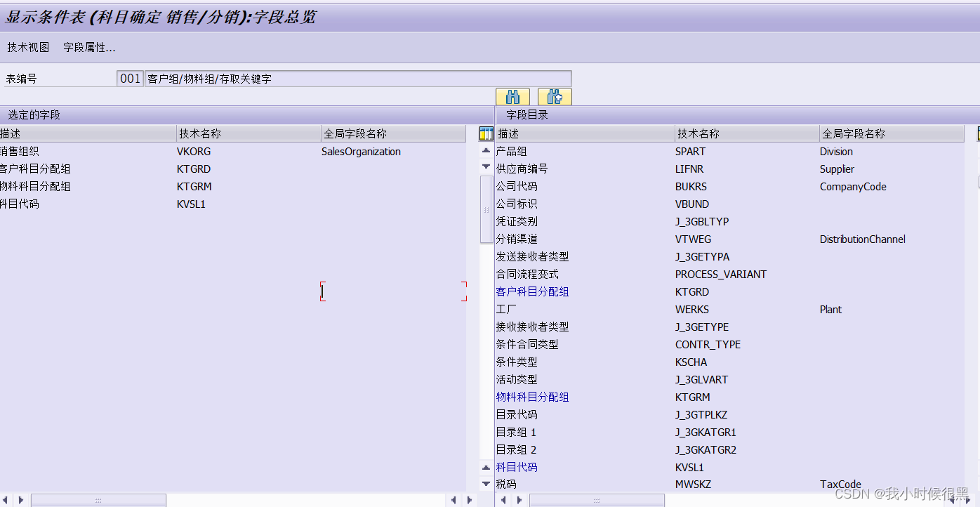Click KSCHA technical name cell
The width and height of the screenshot is (980, 507).
691,362
